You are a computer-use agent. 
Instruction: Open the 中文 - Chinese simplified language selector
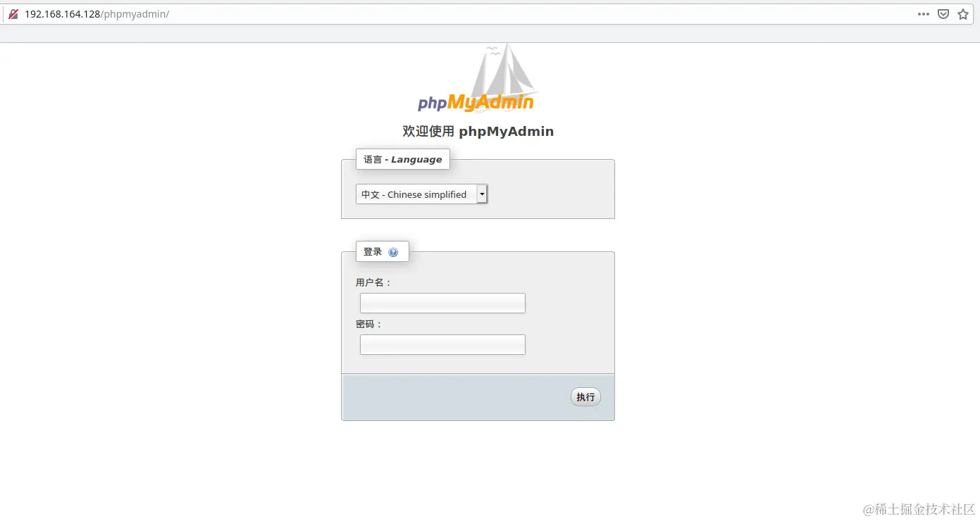pos(421,194)
